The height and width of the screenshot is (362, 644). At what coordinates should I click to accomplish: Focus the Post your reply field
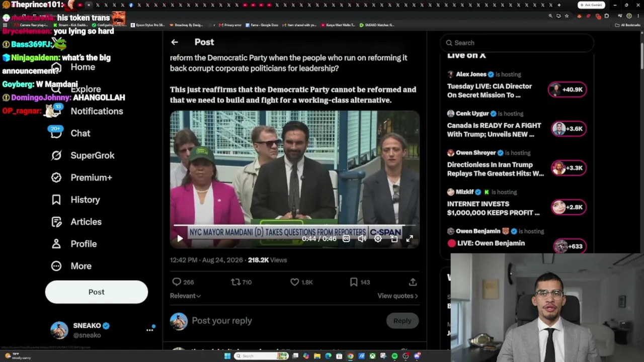(x=222, y=321)
